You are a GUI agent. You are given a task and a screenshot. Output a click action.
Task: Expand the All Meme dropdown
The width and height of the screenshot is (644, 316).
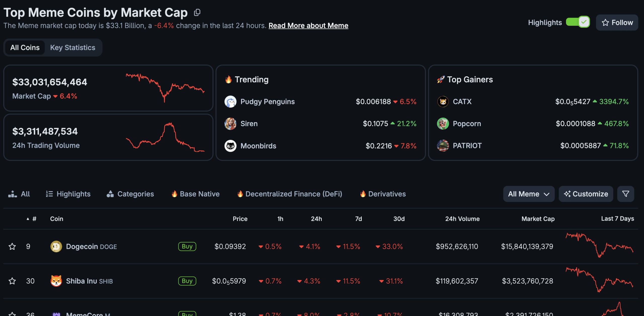529,194
